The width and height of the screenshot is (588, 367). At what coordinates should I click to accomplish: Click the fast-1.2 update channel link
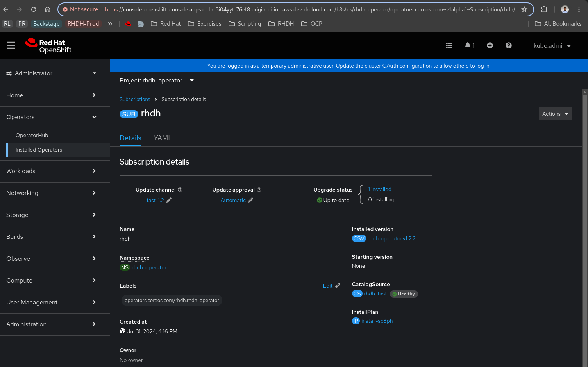(155, 200)
